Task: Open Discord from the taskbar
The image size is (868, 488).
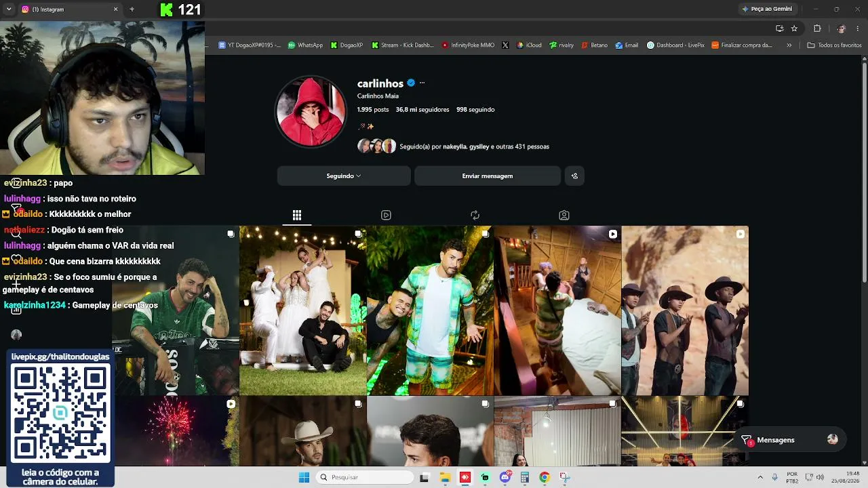Action: [x=505, y=477]
